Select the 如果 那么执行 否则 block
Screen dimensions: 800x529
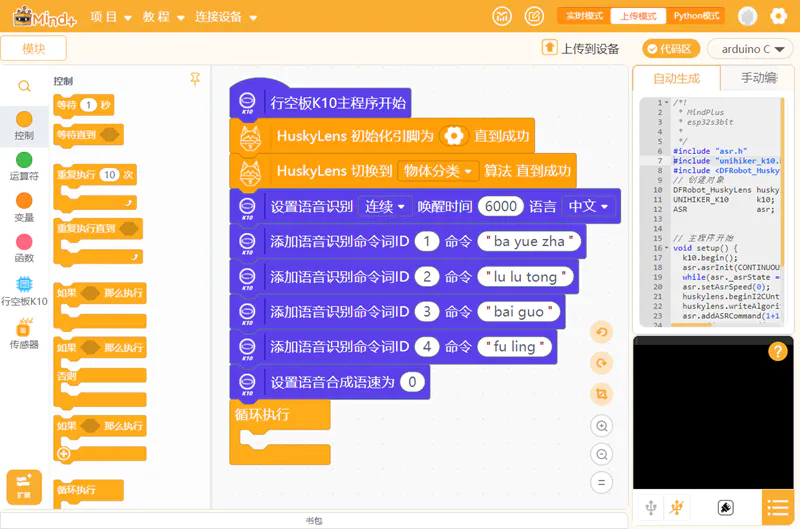100,373
